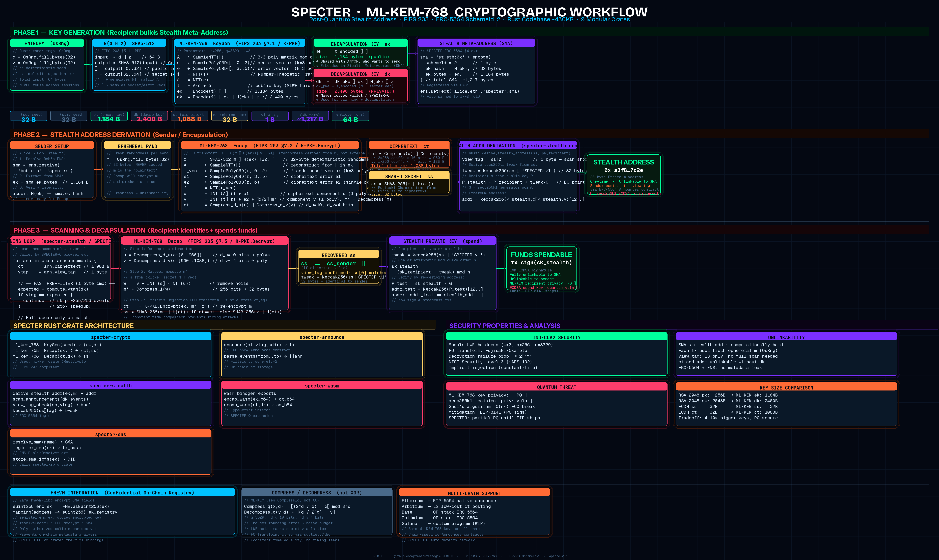Click the ML-KEM-768 Encap card header
The width and height of the screenshot is (939, 560).
tap(270, 146)
